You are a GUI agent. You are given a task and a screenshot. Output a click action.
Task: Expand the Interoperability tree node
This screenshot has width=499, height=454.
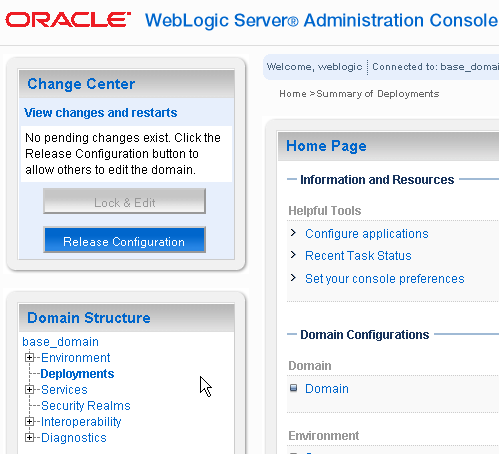click(x=29, y=421)
